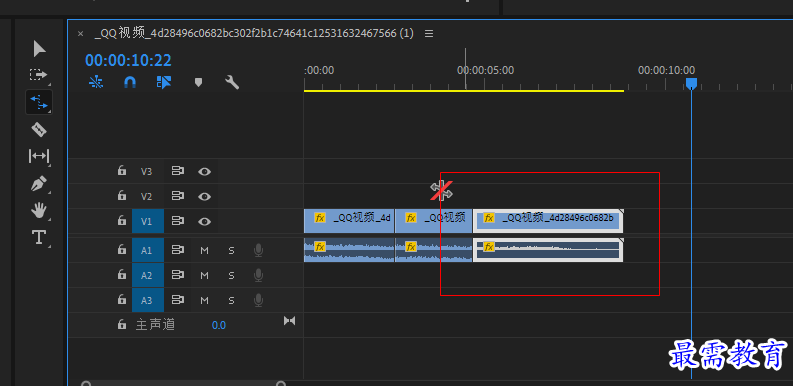
Task: Hide the V1 track eye
Action: pyautogui.click(x=204, y=221)
